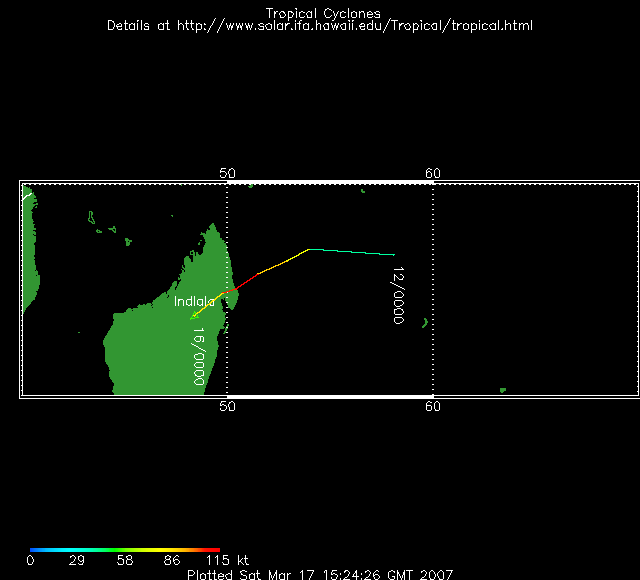The height and width of the screenshot is (580, 640).
Task: Select the 12/0000 track time label
Action: 398,296
